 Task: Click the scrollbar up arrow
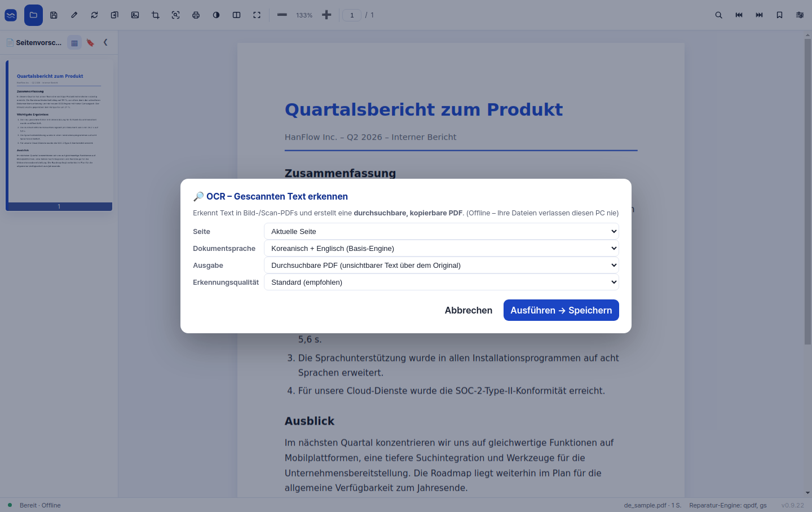807,35
